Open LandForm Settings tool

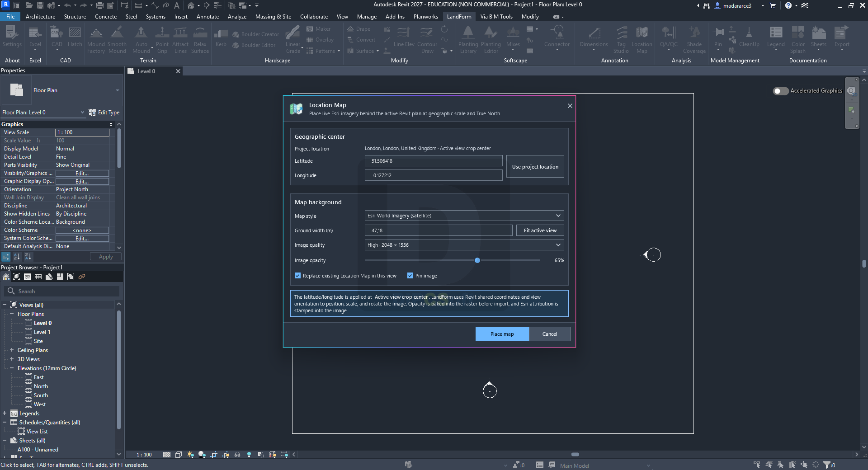pyautogui.click(x=12, y=37)
